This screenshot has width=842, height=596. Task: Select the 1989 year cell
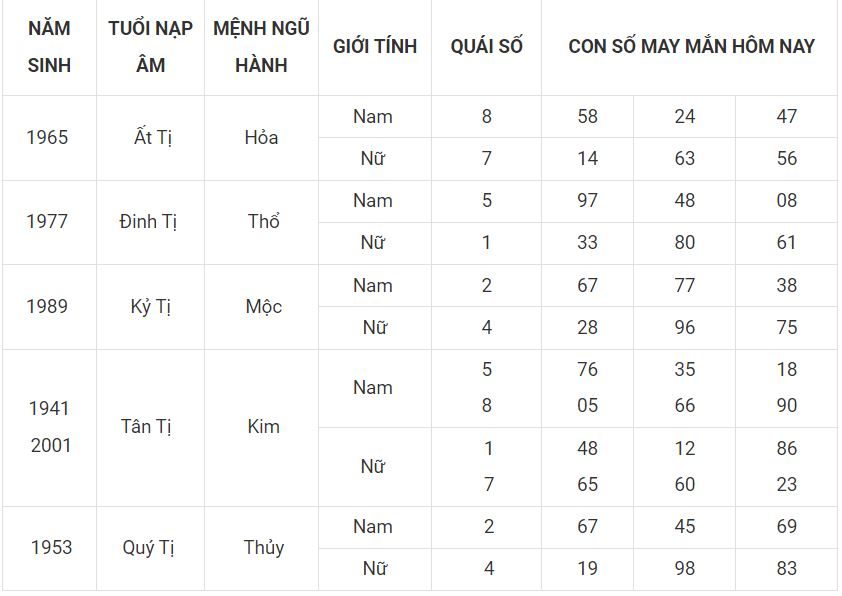[49, 307]
